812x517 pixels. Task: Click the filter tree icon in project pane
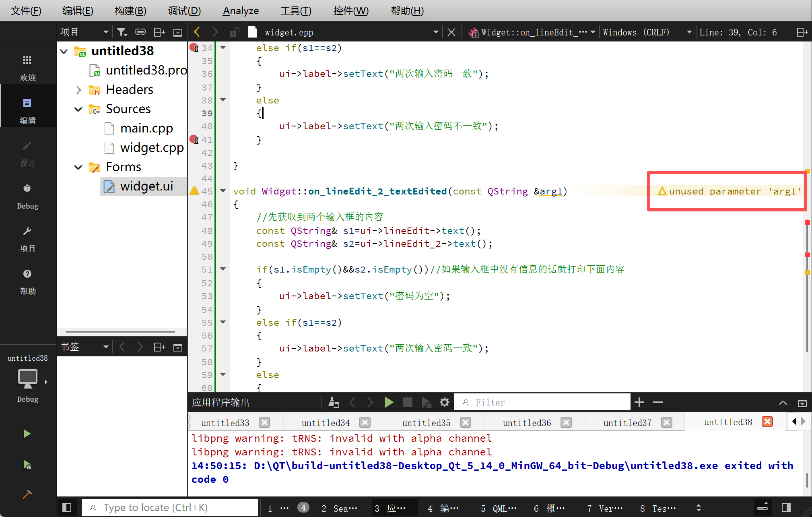click(x=122, y=32)
